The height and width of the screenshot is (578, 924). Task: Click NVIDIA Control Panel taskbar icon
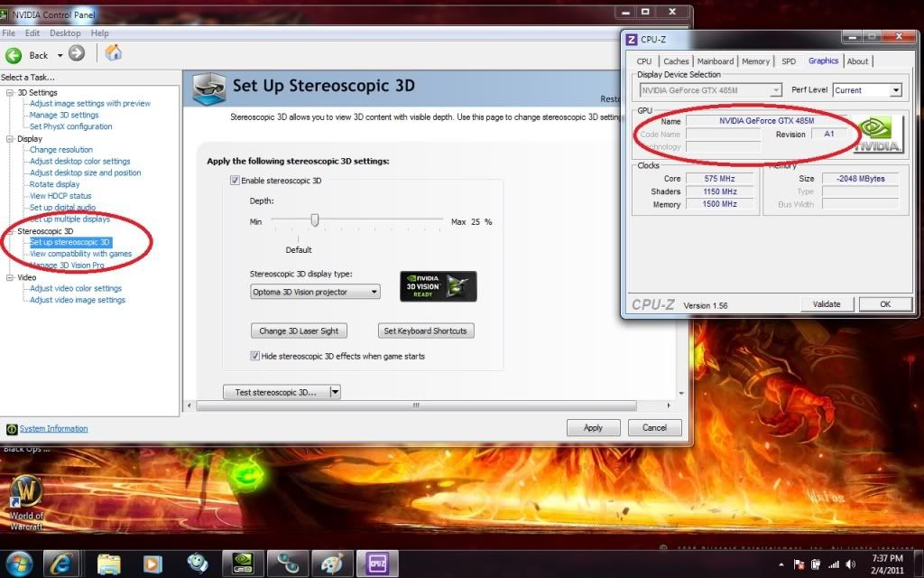point(243,564)
